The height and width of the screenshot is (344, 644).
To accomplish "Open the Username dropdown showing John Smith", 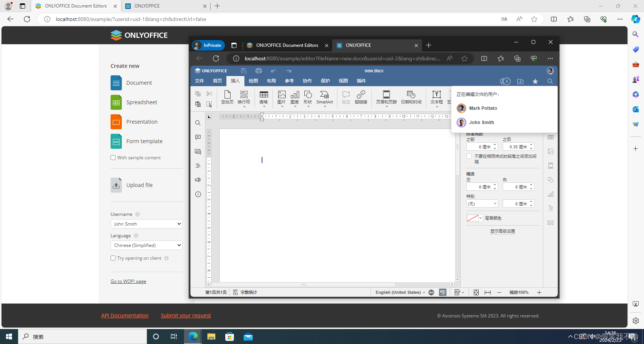I will 147,224.
